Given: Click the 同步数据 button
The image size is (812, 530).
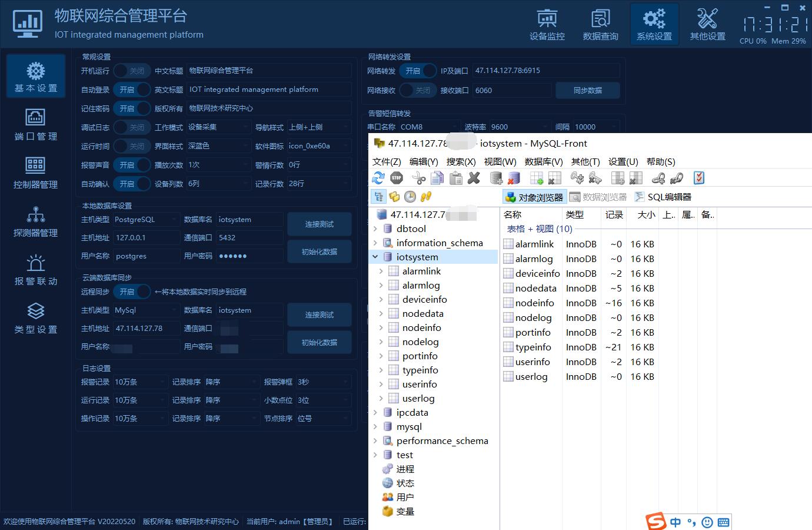Looking at the screenshot, I should point(587,90).
